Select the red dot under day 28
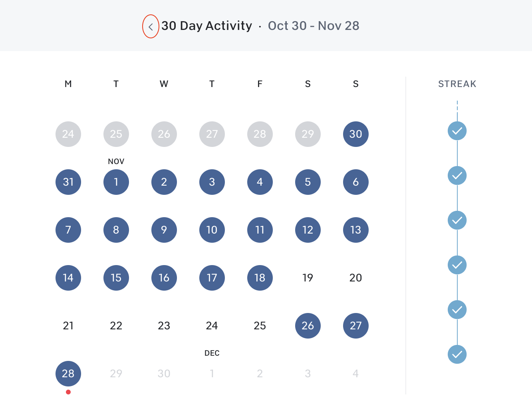 coord(68,392)
